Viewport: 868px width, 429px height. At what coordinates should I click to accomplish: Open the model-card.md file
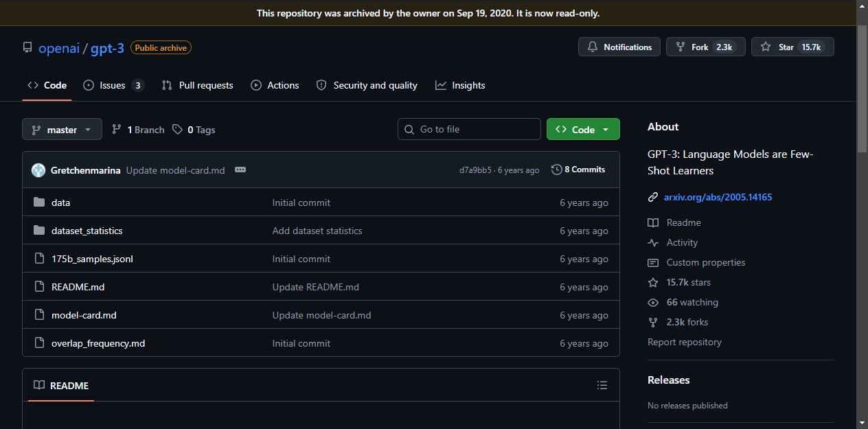click(x=84, y=315)
